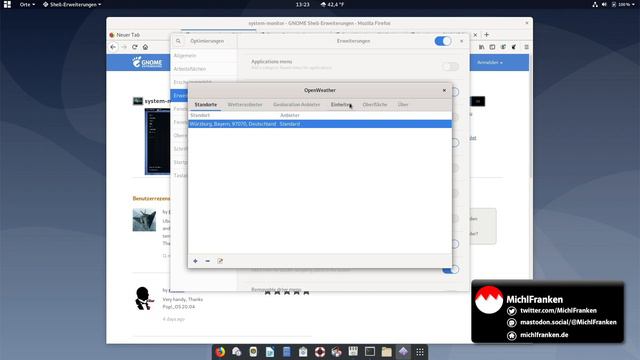
Task: Switch to the Wetteranbieter tab
Action: (x=245, y=105)
